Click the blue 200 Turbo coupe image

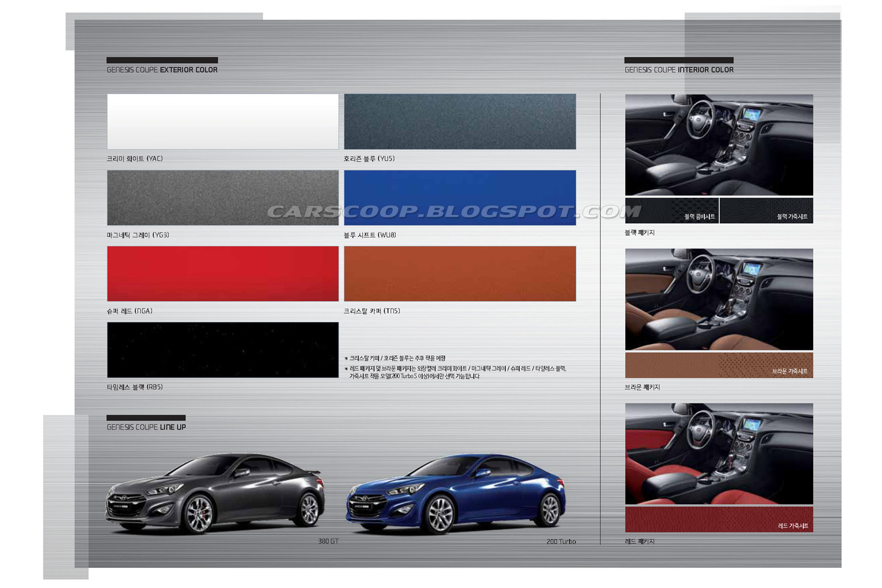click(456, 494)
